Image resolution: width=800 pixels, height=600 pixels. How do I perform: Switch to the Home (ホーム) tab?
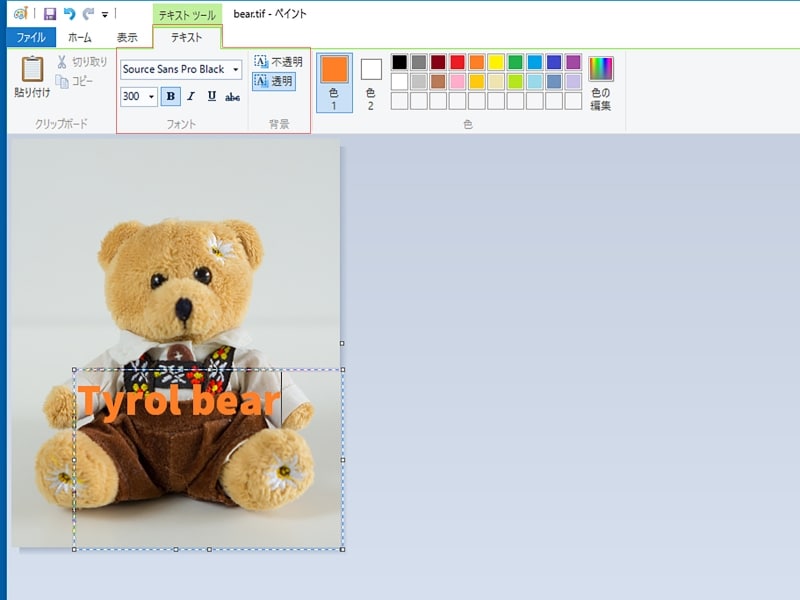point(80,38)
